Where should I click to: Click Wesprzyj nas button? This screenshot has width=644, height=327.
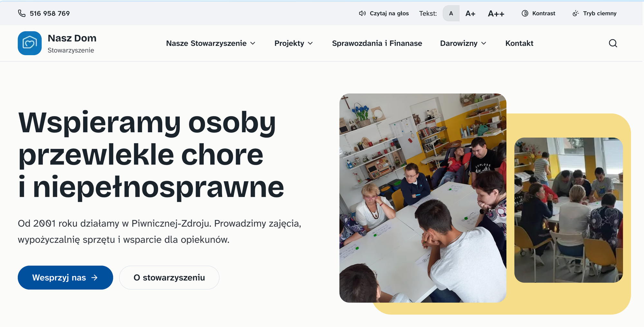[65, 278]
